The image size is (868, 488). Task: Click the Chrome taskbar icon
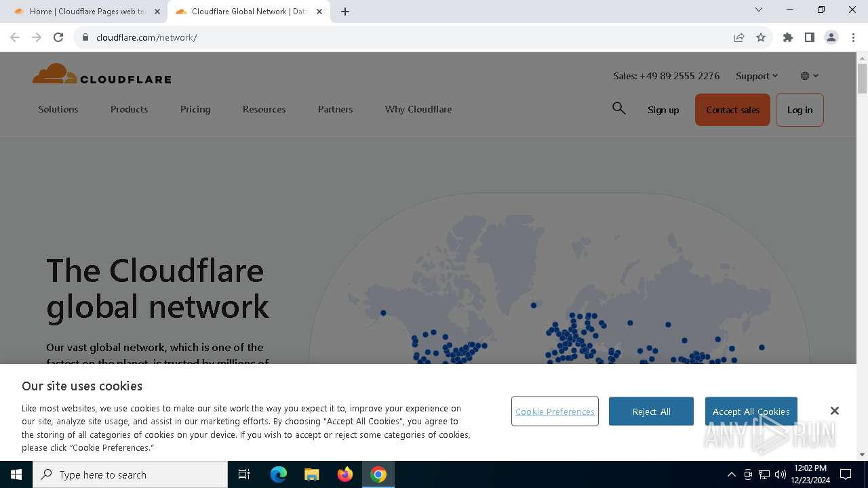tap(378, 474)
